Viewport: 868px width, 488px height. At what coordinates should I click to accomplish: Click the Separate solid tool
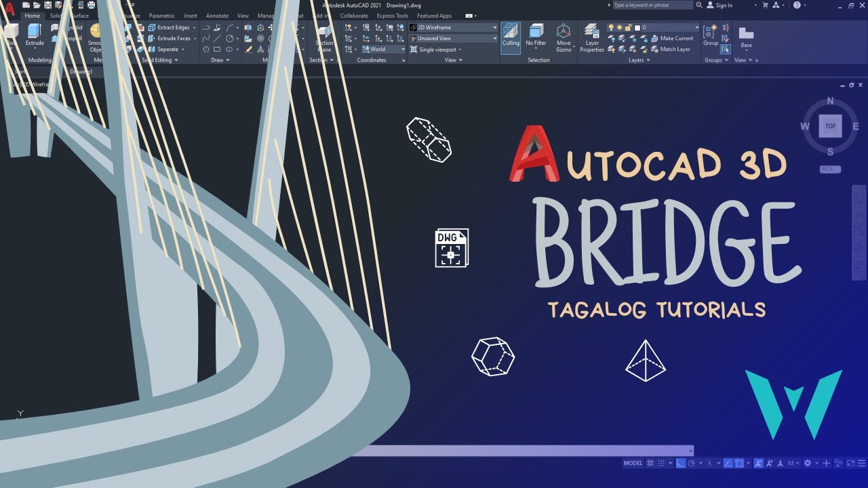coord(166,49)
